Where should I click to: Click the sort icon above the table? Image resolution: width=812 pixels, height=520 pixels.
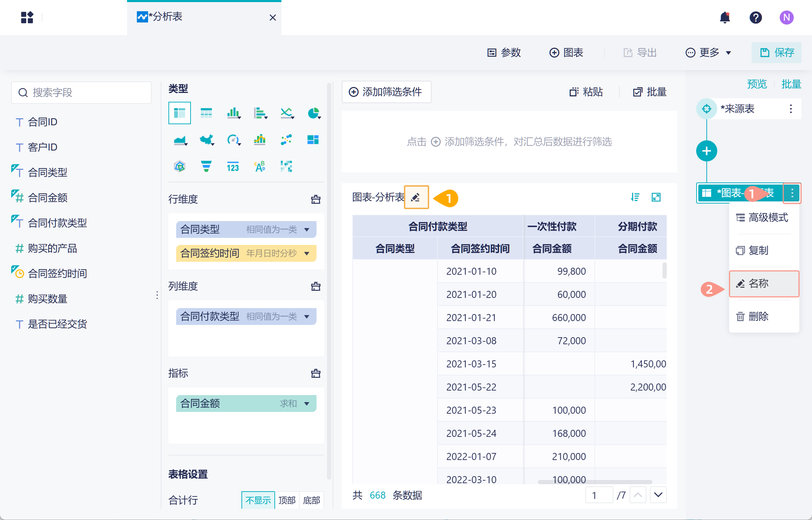pyautogui.click(x=635, y=197)
